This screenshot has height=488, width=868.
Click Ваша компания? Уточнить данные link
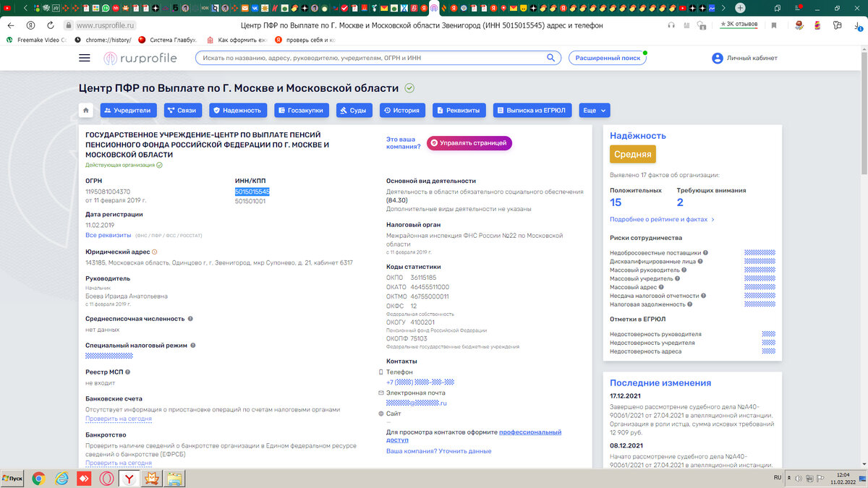(438, 451)
